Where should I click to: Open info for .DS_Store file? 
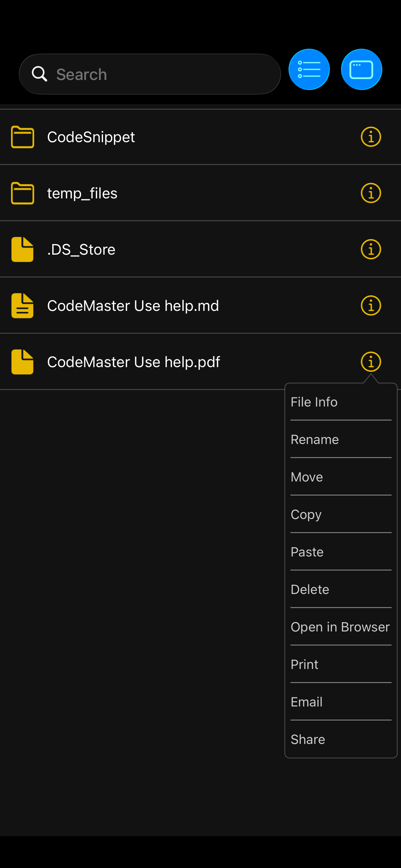tap(371, 249)
